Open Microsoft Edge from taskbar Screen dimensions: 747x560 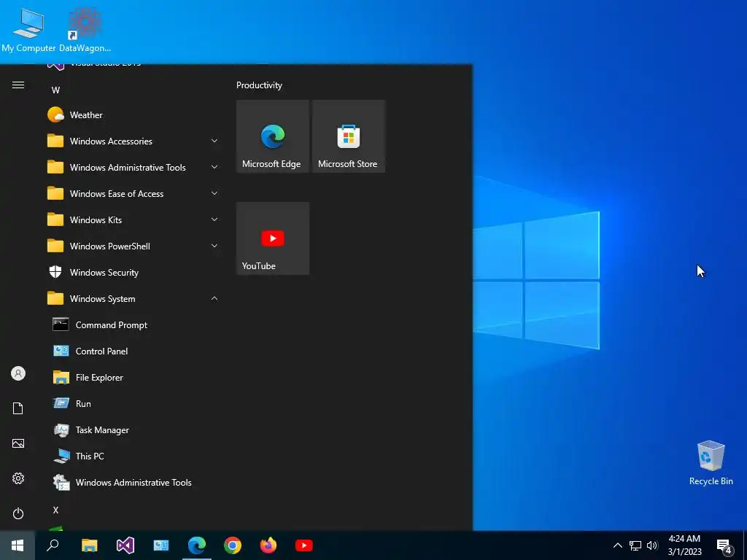point(197,545)
